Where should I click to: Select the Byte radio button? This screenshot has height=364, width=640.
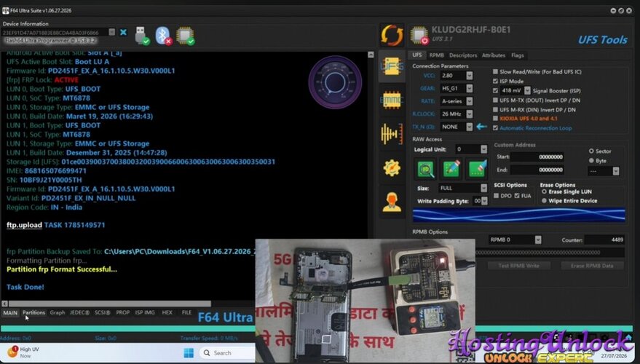[x=591, y=160]
